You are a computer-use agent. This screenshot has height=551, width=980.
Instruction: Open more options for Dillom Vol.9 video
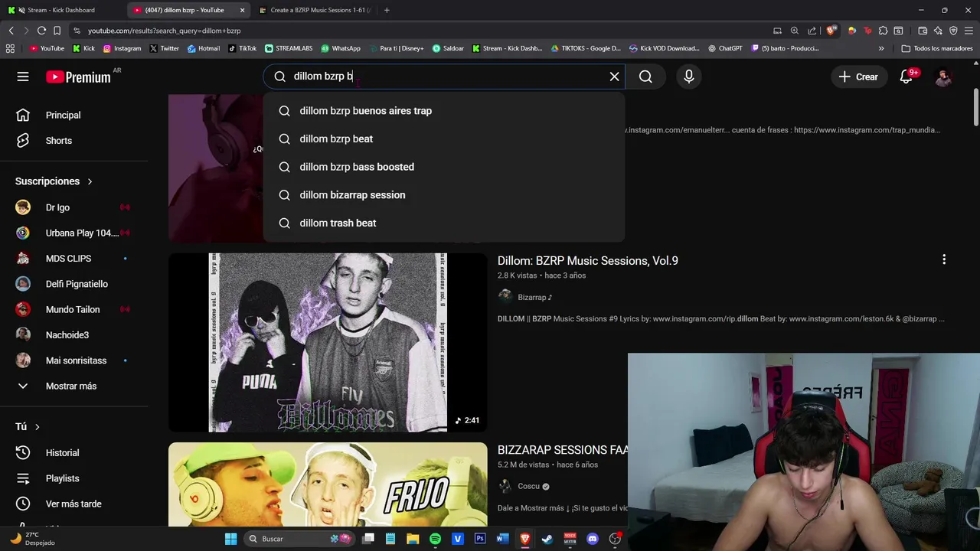(x=944, y=259)
